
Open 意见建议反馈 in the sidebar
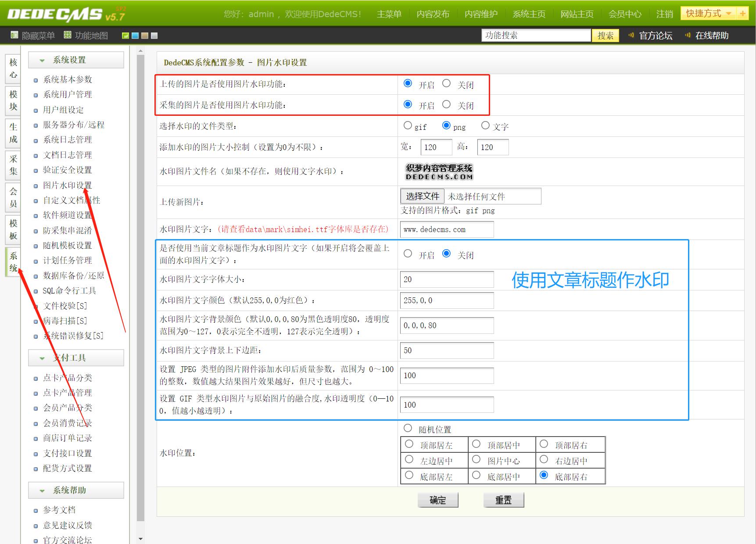68,526
